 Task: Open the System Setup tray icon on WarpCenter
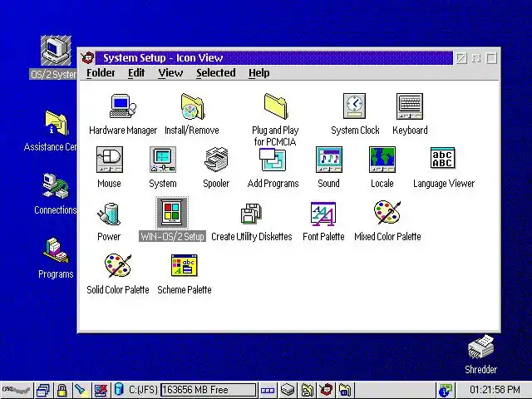327,390
